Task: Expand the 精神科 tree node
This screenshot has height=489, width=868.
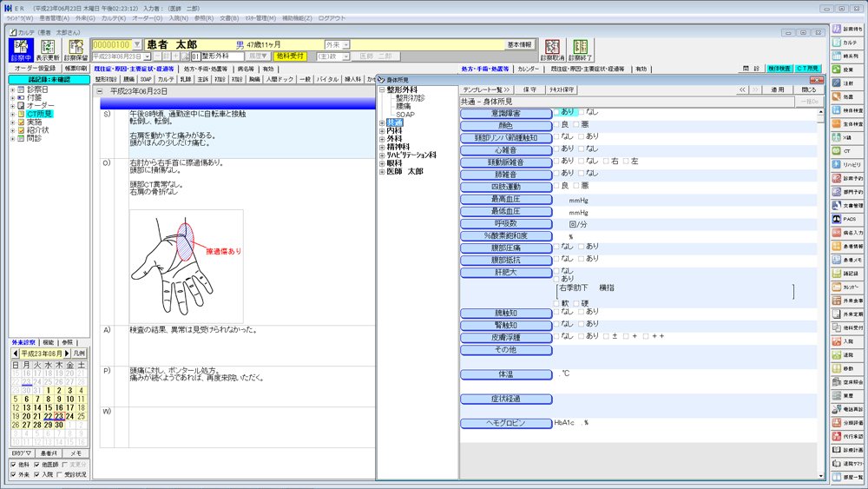Action: point(382,148)
